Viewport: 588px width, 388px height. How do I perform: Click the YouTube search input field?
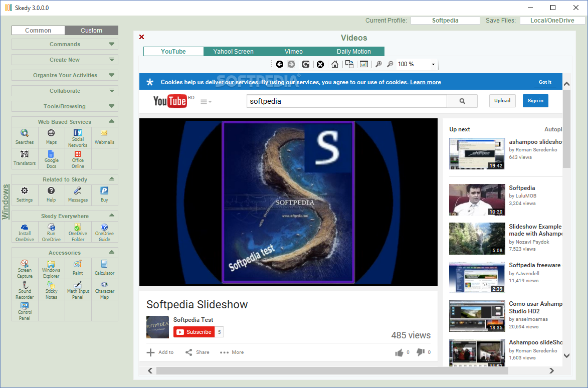[347, 101]
